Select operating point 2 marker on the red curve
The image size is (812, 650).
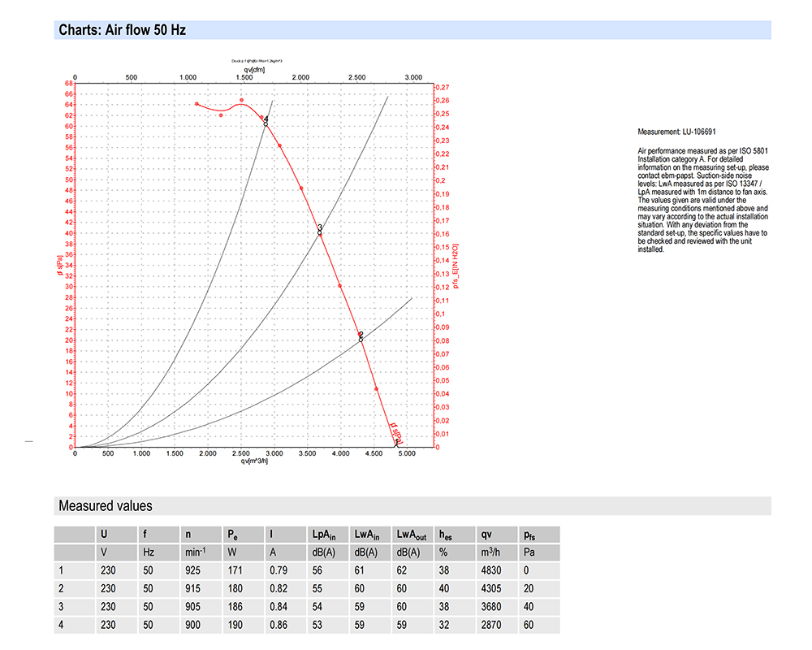click(361, 337)
